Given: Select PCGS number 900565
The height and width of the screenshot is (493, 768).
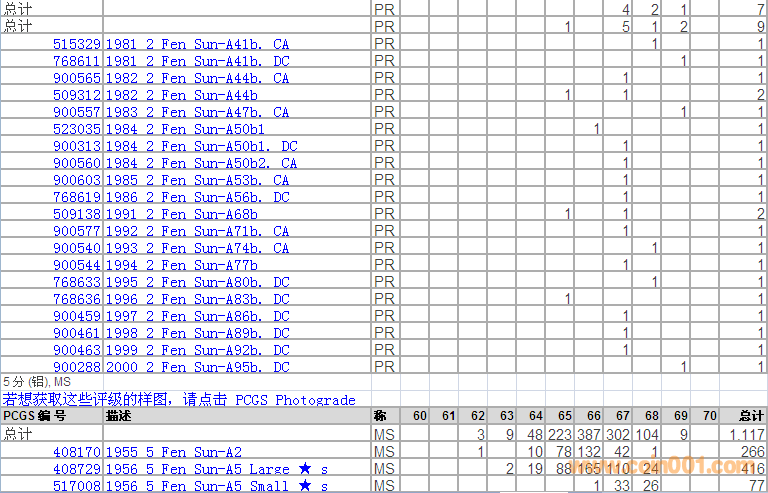Looking at the screenshot, I should point(76,78).
